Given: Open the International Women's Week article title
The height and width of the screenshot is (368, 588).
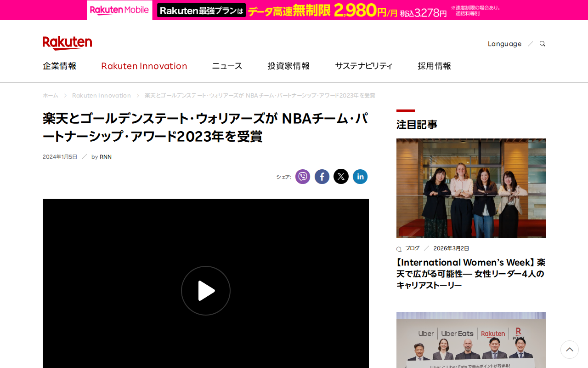Looking at the screenshot, I should click(x=471, y=274).
